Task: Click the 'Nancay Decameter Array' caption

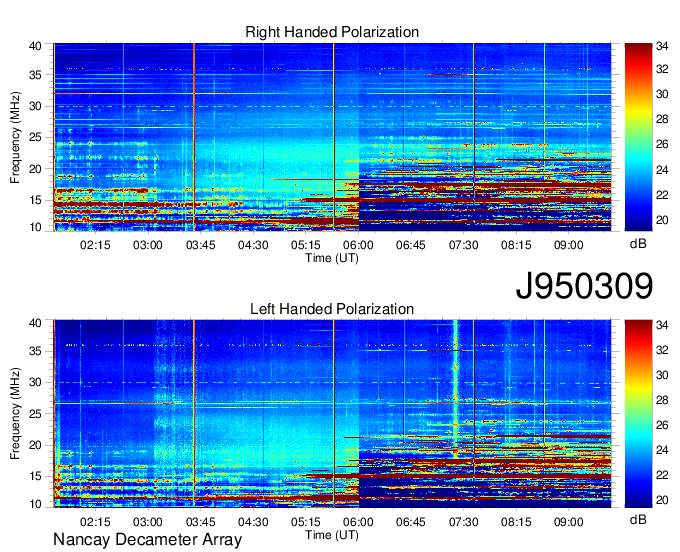Action: pos(147,540)
